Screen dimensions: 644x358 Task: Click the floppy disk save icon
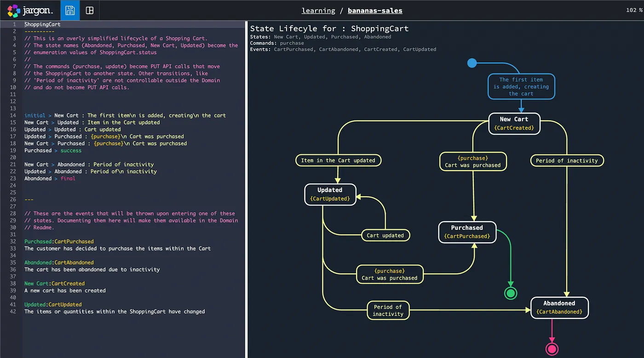pos(70,10)
